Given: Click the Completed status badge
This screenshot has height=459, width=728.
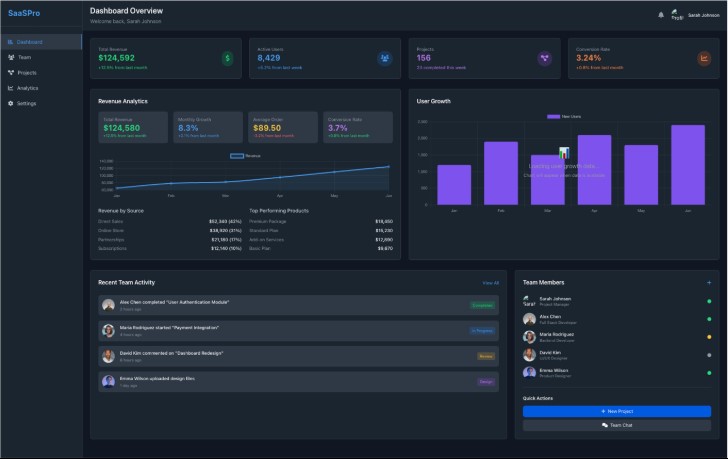Looking at the screenshot, I should pyautogui.click(x=482, y=305).
